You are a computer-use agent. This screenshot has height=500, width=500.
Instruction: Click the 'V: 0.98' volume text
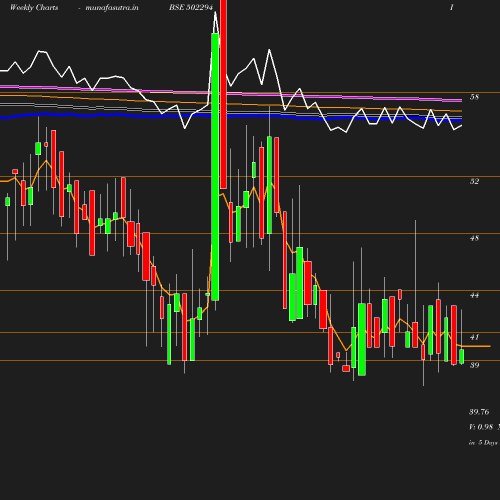[x=481, y=427]
